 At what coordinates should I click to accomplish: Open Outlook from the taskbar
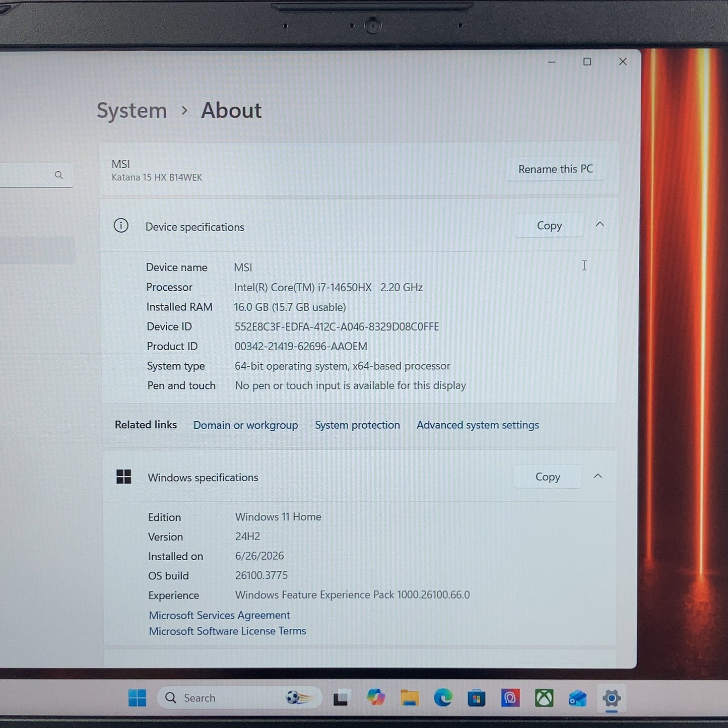click(577, 698)
